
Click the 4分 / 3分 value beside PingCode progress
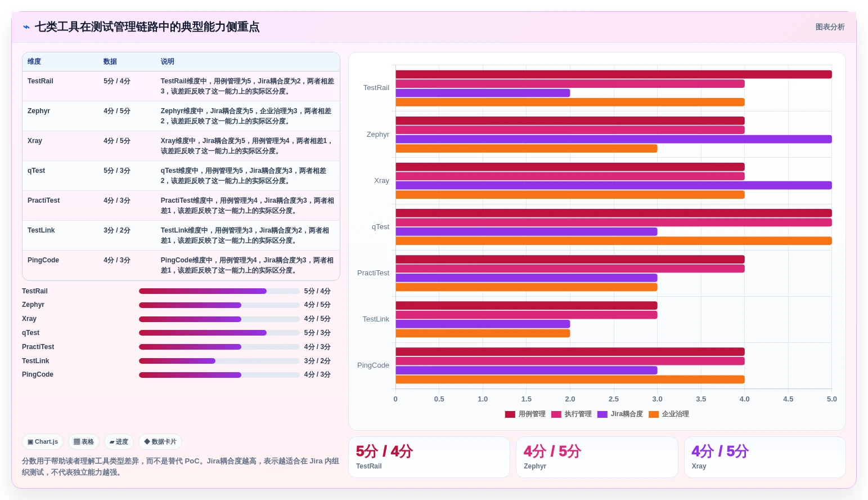[317, 375]
